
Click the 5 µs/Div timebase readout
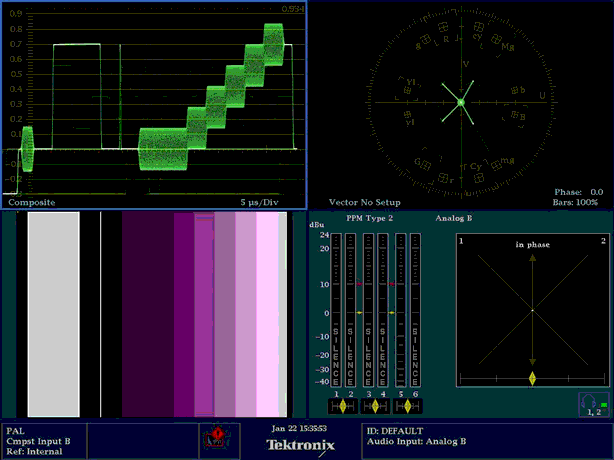click(x=264, y=202)
